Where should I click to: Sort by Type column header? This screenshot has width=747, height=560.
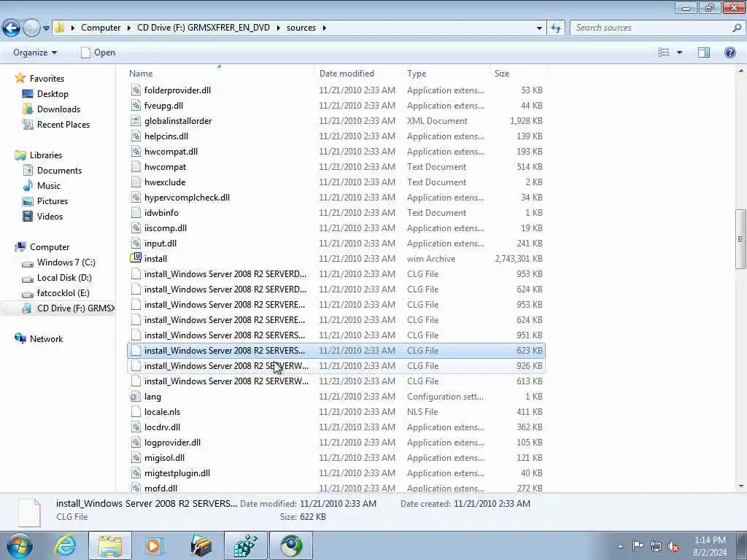click(417, 74)
